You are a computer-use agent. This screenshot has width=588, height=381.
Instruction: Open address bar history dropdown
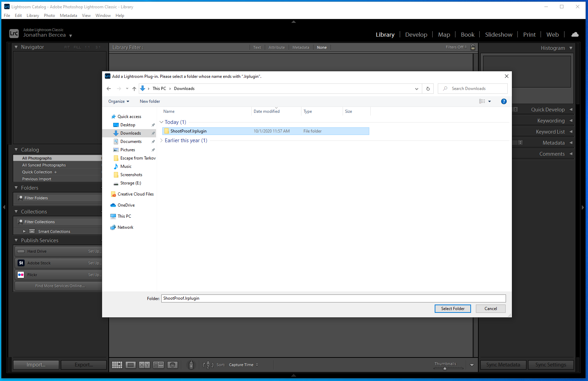click(x=416, y=89)
